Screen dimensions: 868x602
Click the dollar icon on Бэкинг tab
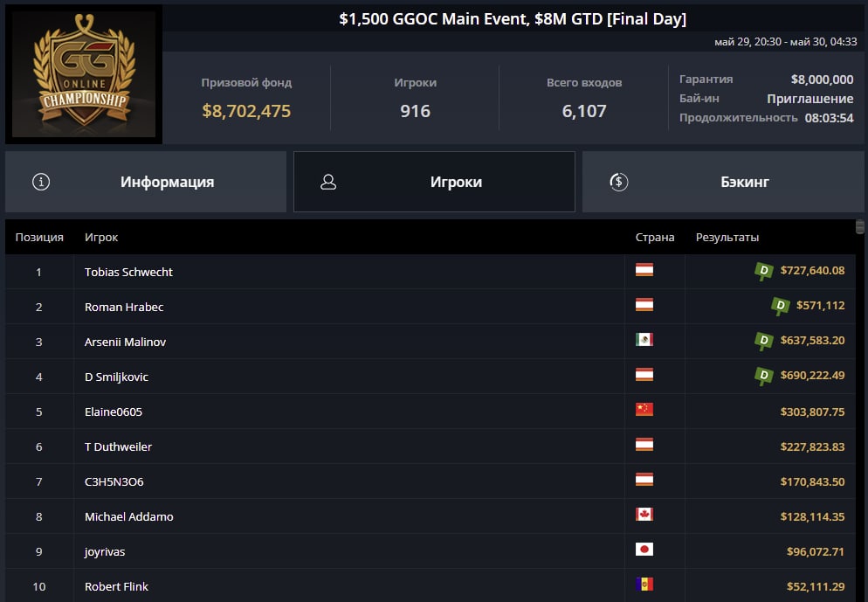[x=618, y=182]
